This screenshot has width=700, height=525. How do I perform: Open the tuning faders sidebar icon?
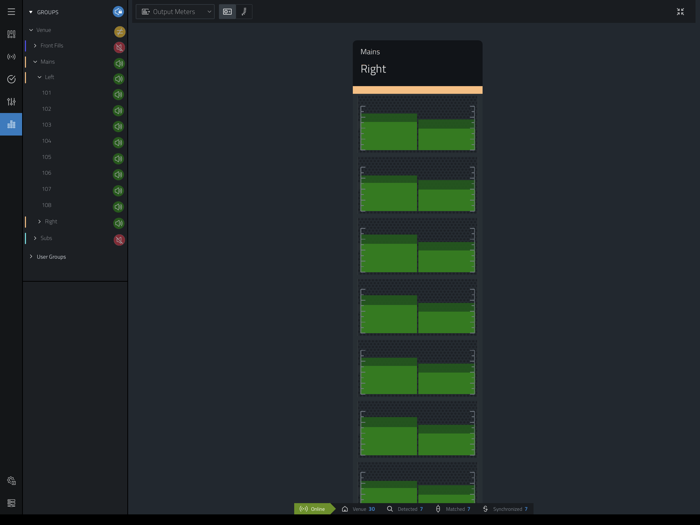pos(11,102)
